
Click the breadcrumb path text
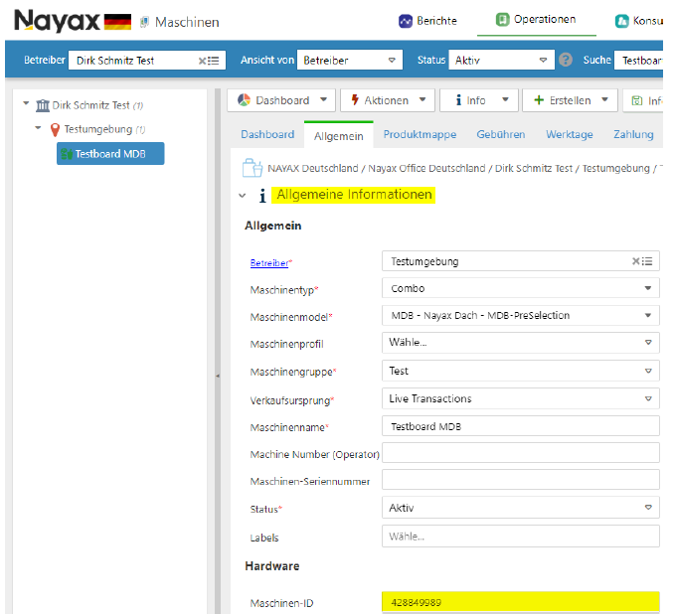465,168
